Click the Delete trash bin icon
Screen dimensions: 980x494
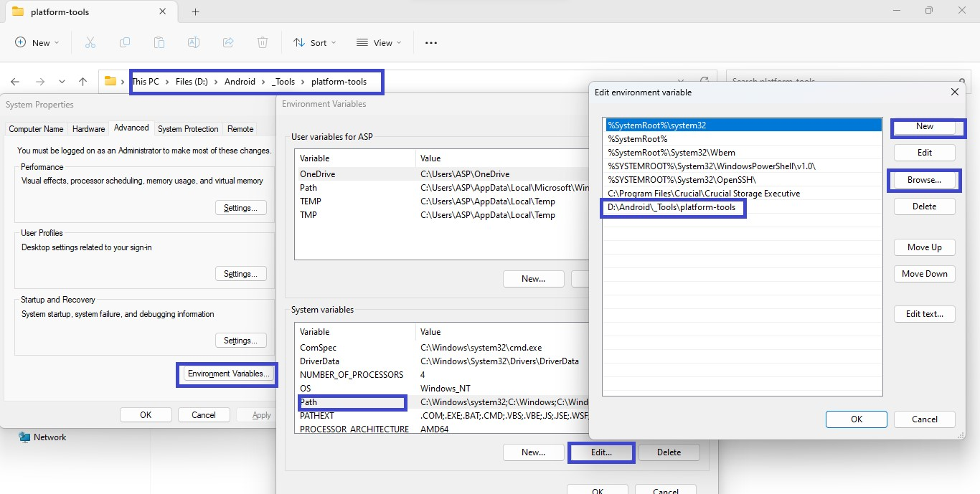pos(263,43)
